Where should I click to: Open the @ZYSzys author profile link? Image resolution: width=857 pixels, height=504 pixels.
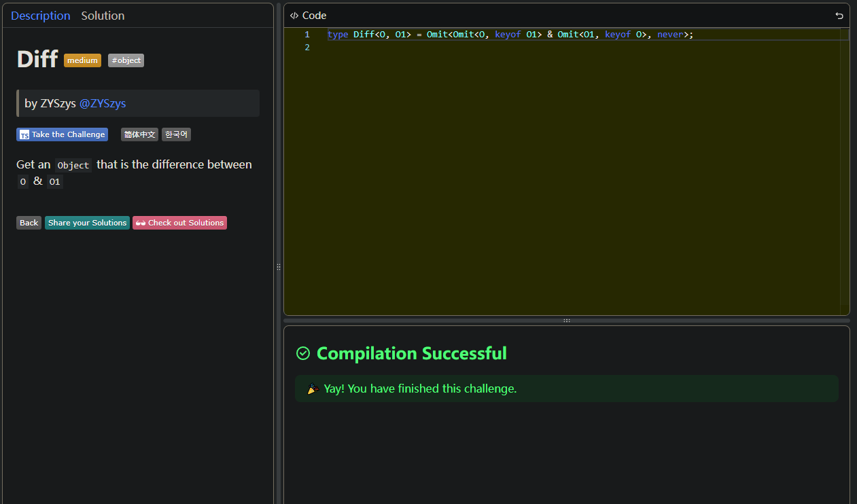pos(103,103)
